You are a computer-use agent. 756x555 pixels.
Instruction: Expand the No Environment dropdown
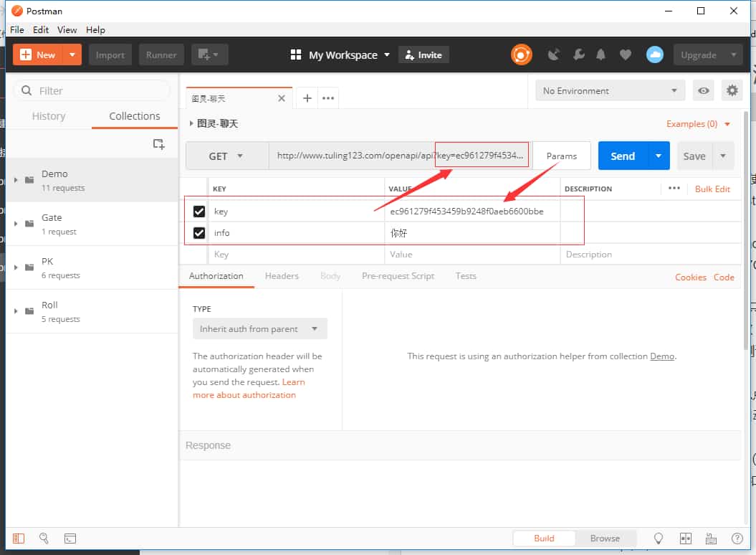[610, 90]
